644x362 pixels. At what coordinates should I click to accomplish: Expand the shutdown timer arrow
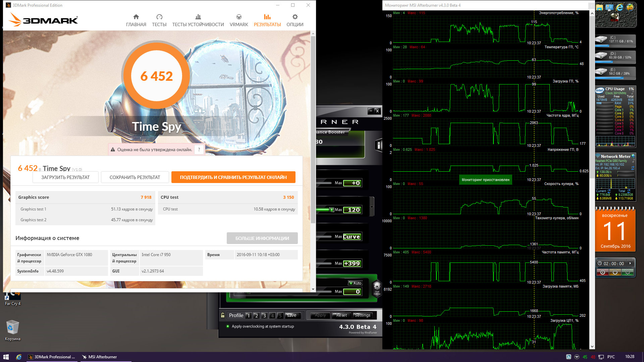coord(630,263)
